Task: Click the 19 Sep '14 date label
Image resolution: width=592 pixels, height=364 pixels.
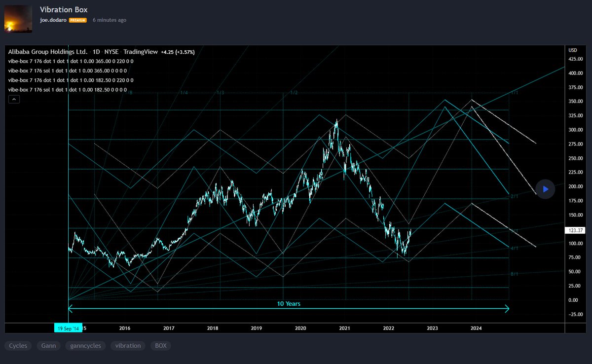Action: [68, 328]
